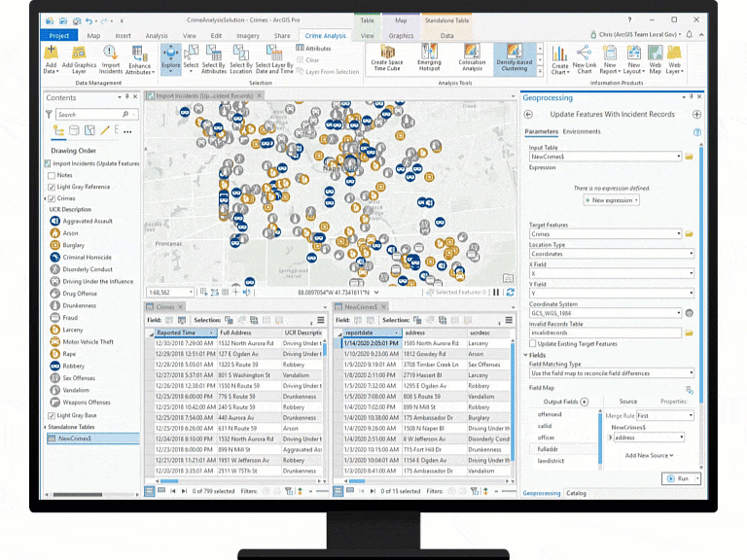Viewport: 747px width, 560px height.
Task: Run the Emerging Hotspot analysis tool
Action: (x=429, y=57)
